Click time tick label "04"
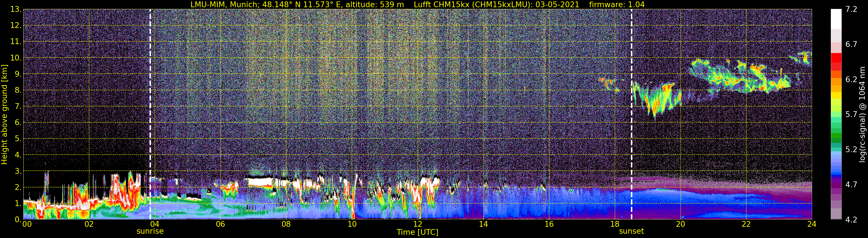Viewport: 868px width, 238px height. [155, 224]
